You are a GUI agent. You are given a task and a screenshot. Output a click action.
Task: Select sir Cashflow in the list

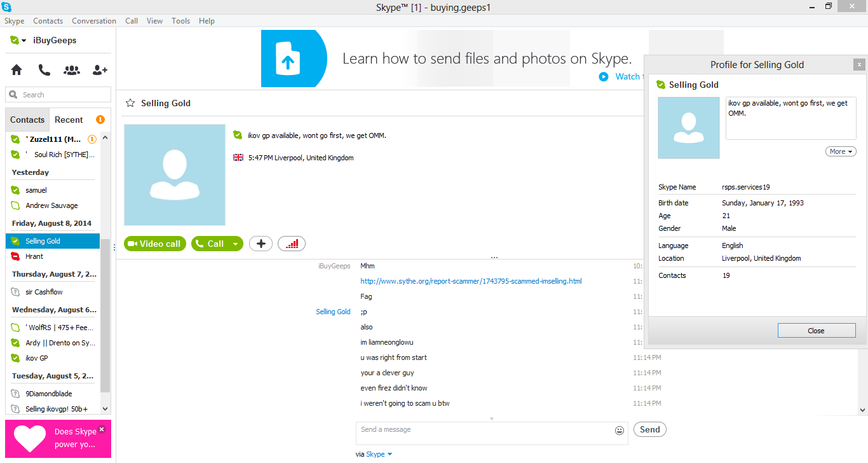[53, 292]
